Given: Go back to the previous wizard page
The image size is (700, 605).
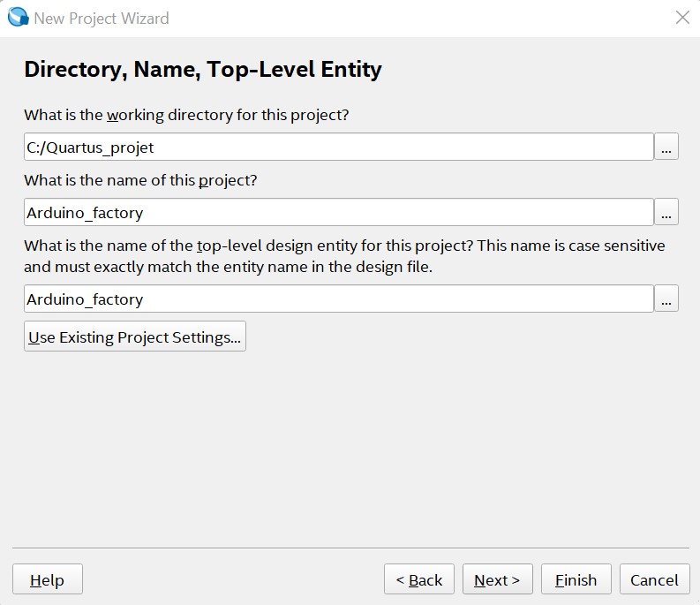Looking at the screenshot, I should (419, 580).
